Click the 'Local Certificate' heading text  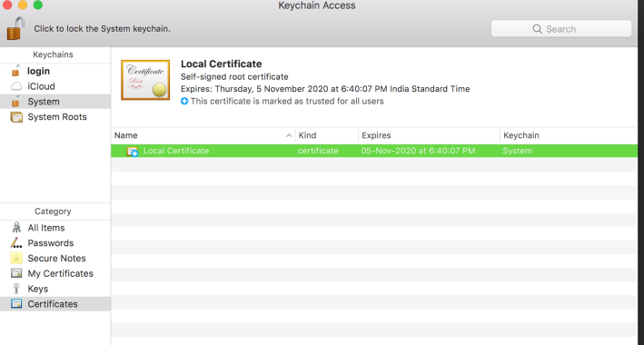pyautogui.click(x=221, y=64)
